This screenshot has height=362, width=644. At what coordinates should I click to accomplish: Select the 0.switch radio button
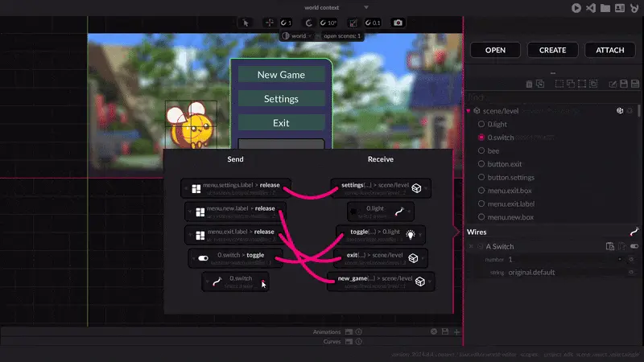[481, 138]
